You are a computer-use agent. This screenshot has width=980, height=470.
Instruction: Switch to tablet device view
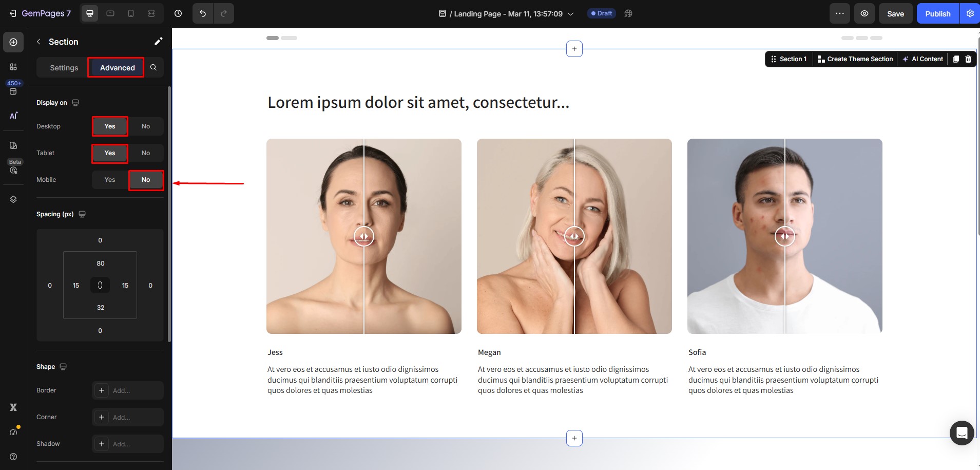[110, 13]
